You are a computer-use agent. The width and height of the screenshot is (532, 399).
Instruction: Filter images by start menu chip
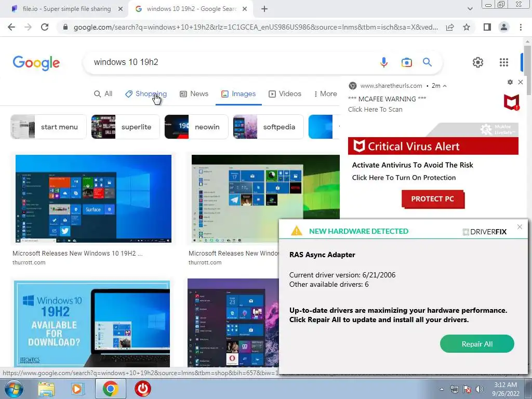48,127
